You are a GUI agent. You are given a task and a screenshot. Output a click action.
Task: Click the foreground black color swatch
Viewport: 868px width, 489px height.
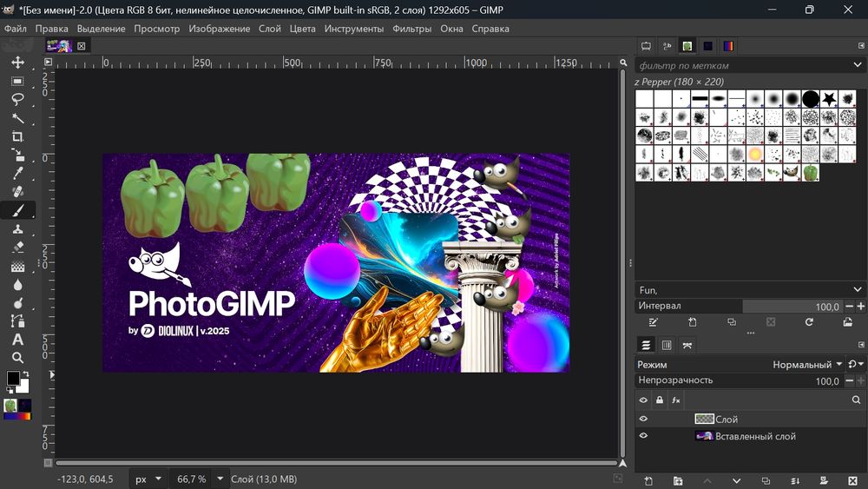[x=12, y=378]
